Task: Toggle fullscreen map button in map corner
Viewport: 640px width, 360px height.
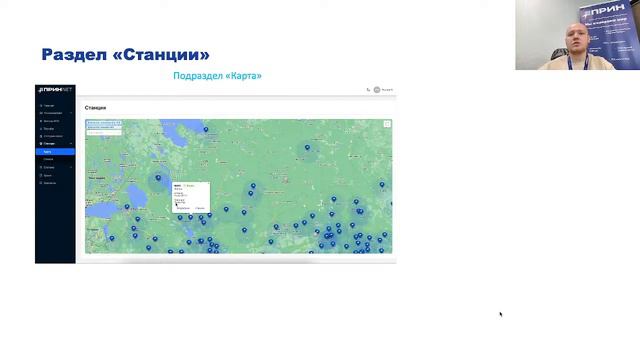Action: click(387, 124)
